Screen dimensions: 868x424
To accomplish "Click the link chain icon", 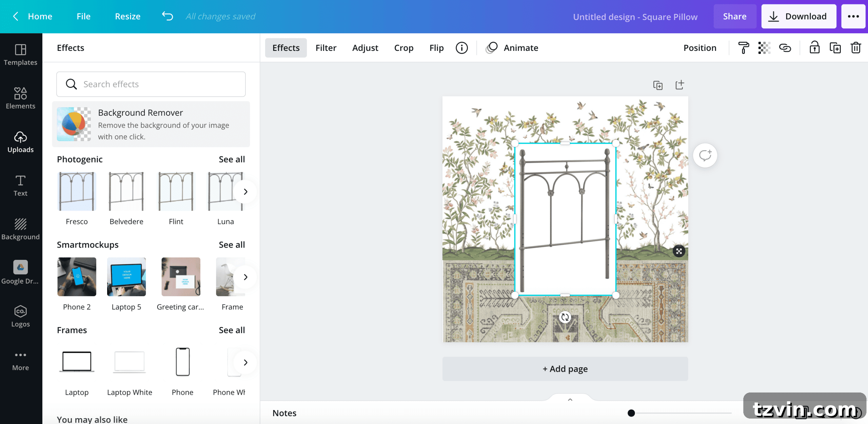I will (785, 48).
